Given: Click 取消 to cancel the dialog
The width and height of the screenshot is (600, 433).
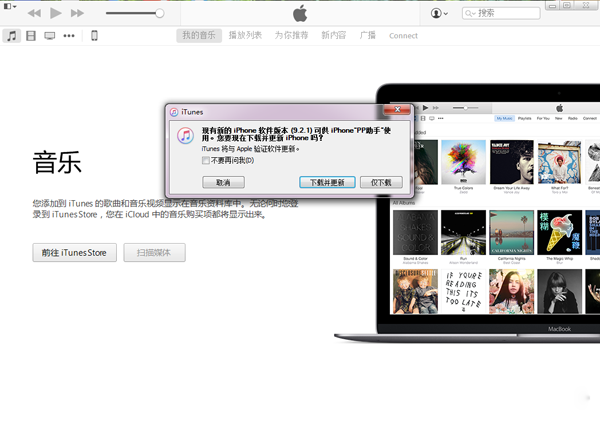Looking at the screenshot, I should pos(222,182).
